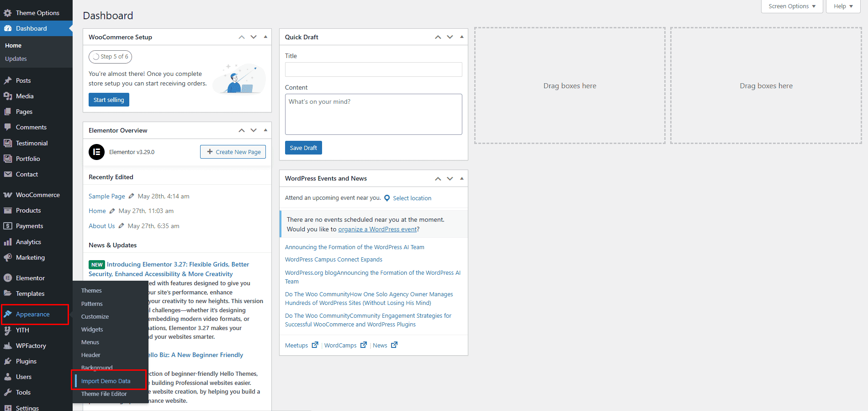
Task: Click the Media icon in sidebar
Action: [8, 96]
